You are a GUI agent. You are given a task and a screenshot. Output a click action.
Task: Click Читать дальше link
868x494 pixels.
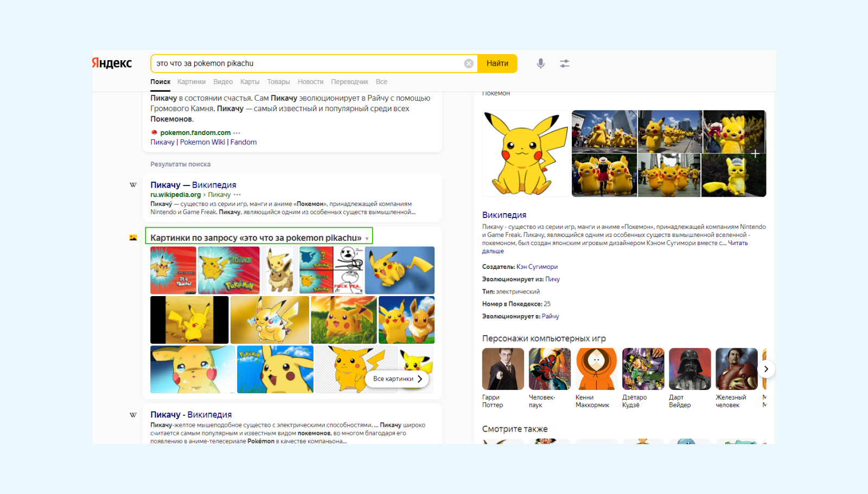pyautogui.click(x=615, y=247)
